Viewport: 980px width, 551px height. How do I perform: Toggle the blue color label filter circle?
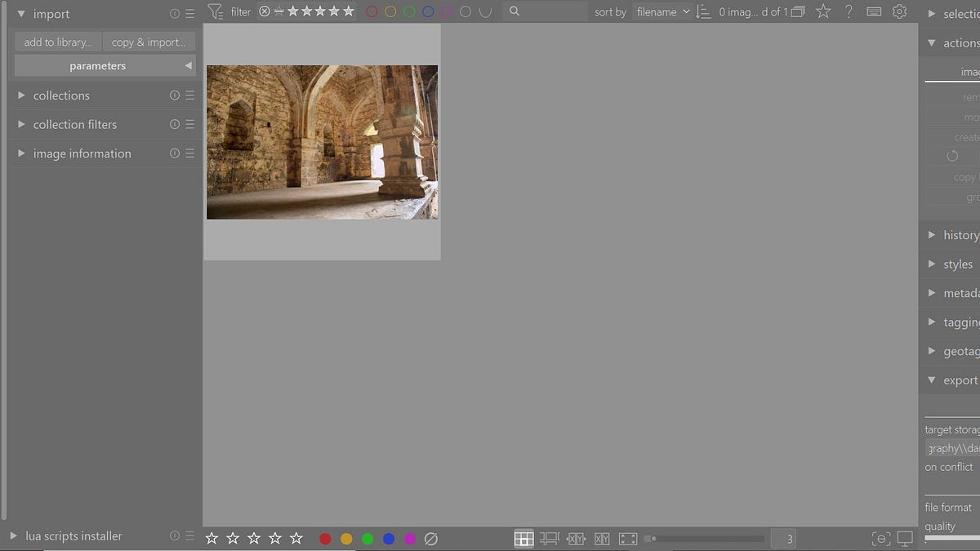pos(428,11)
